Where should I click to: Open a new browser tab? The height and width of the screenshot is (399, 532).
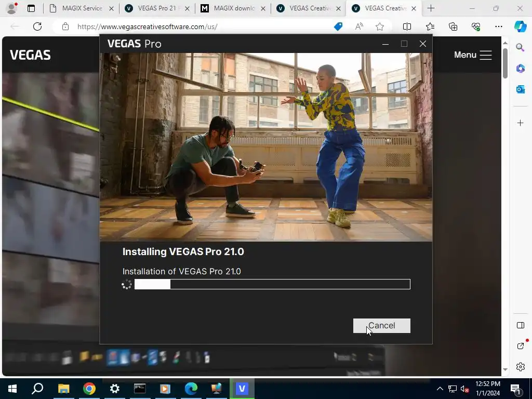point(431,8)
